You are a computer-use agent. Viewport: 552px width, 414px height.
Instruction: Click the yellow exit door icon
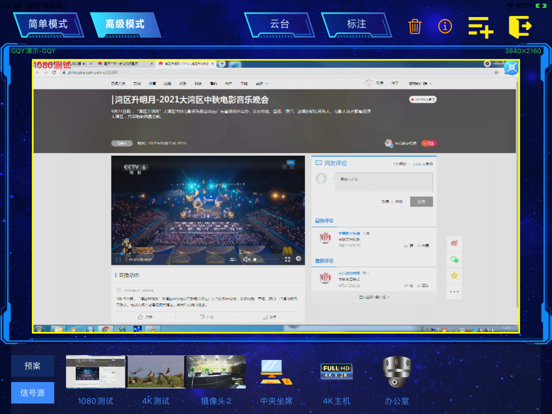(x=520, y=27)
